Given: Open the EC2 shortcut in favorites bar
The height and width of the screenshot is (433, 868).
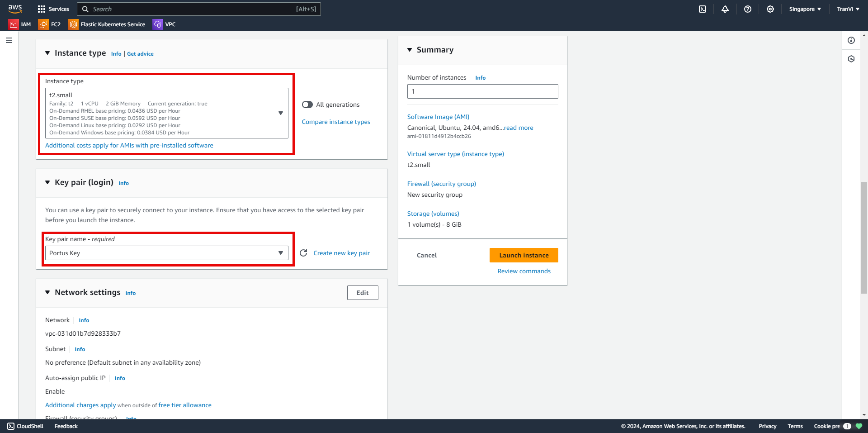Looking at the screenshot, I should coord(50,24).
